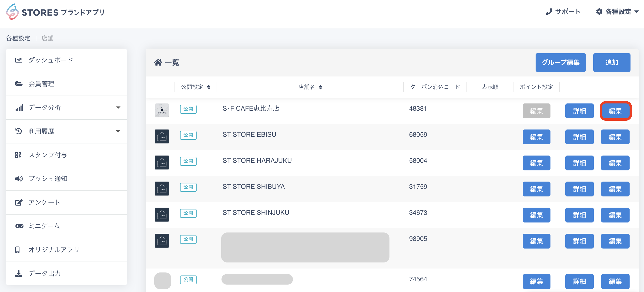The height and width of the screenshot is (292, 644).
Task: Open the dashboard chart icon item
Action: pos(19,60)
